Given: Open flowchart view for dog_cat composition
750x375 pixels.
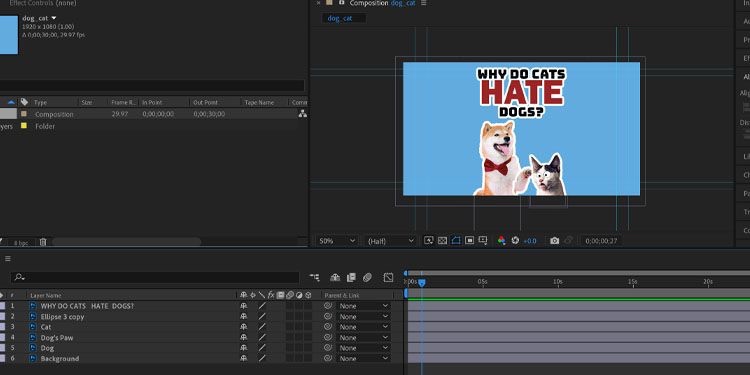Looking at the screenshot, I should click(x=302, y=114).
